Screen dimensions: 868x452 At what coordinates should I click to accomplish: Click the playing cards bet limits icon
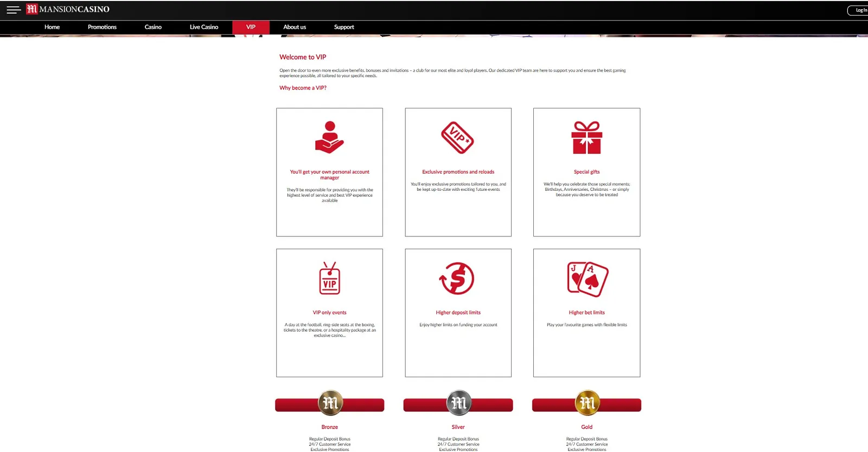[587, 279]
